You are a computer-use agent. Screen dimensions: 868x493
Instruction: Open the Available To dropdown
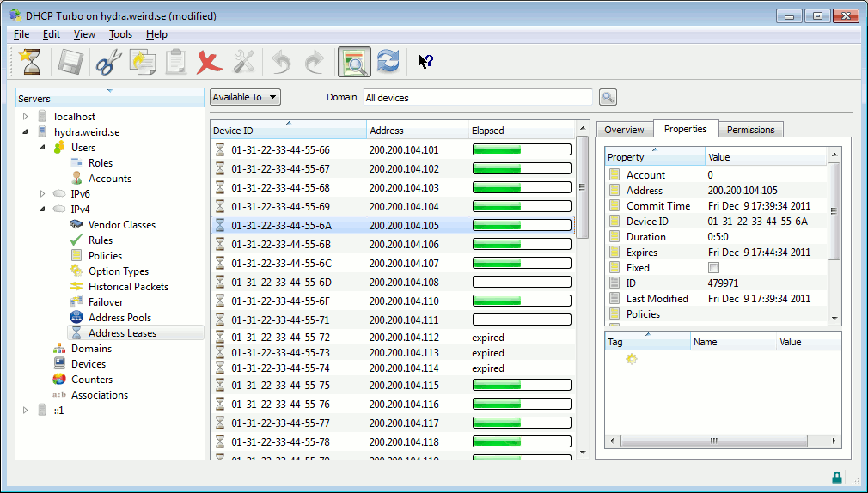(245, 97)
